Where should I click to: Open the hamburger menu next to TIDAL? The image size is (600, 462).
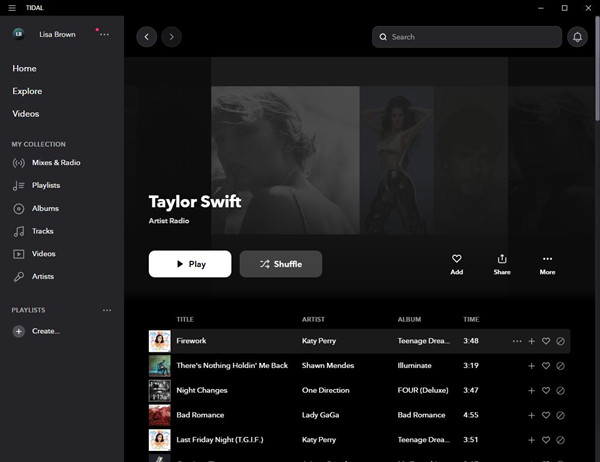coord(12,8)
